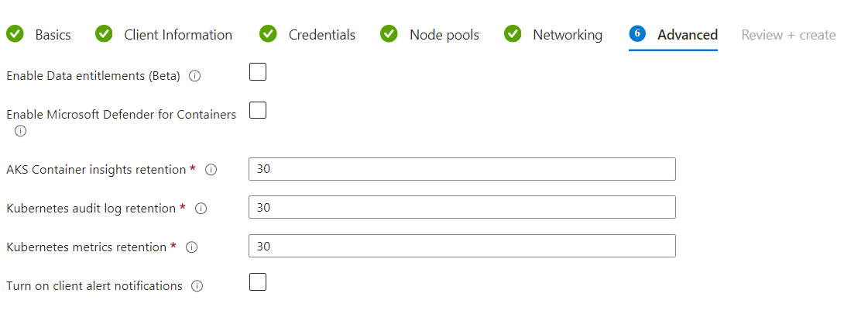
Task: Click info icon beside Enable Data entitlements
Action: pos(194,77)
